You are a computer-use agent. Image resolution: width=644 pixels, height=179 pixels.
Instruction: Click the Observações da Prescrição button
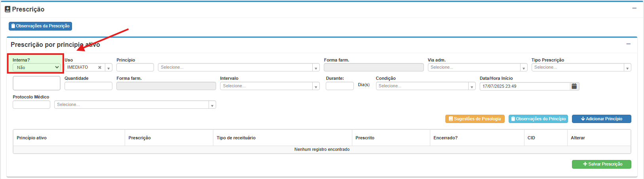[40, 26]
